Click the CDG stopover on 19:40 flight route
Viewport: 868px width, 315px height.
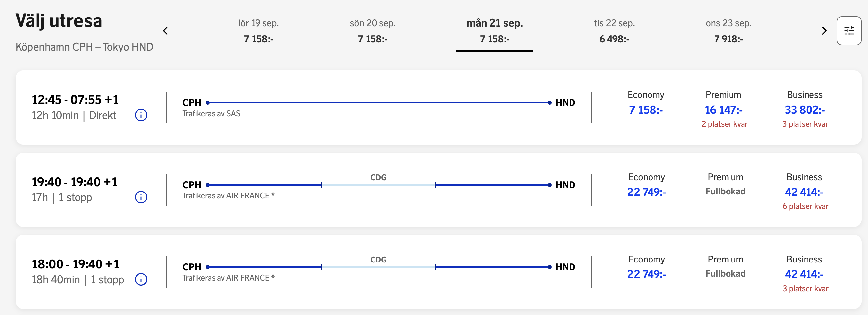[x=378, y=177]
